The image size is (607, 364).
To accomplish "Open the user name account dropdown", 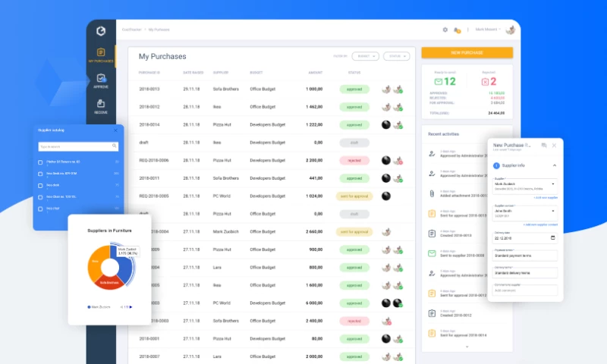I will tap(488, 30).
